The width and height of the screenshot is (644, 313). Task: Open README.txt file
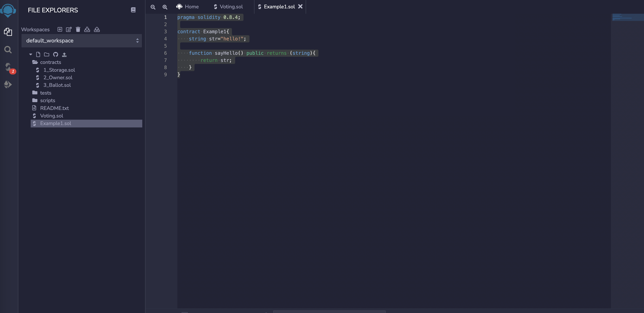pos(54,108)
